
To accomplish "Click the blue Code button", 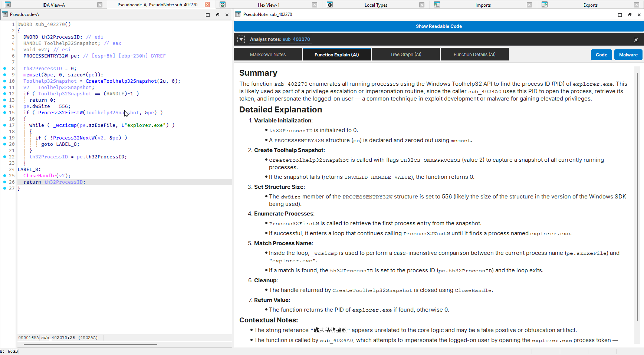I will [x=601, y=55].
